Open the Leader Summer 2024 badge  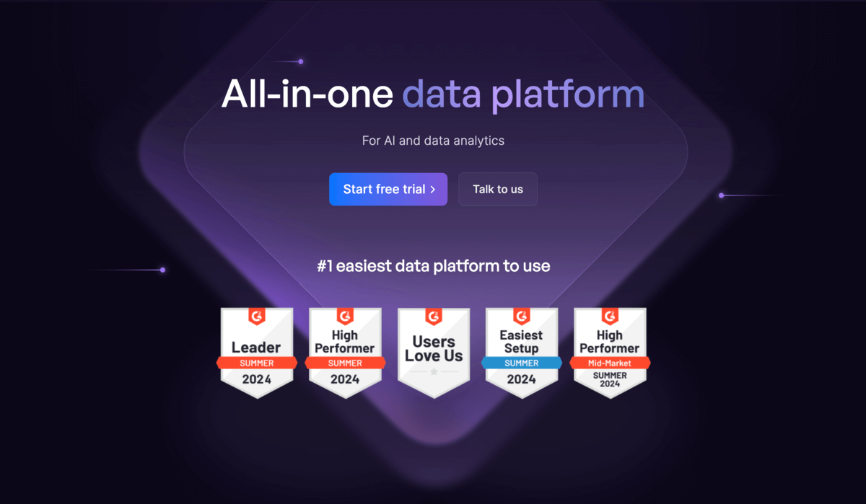coord(257,353)
